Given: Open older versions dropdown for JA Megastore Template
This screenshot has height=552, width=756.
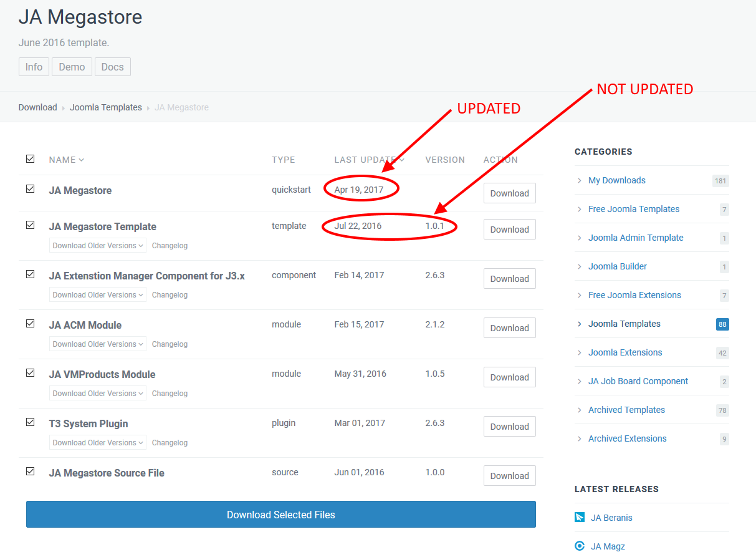Looking at the screenshot, I should tap(98, 246).
